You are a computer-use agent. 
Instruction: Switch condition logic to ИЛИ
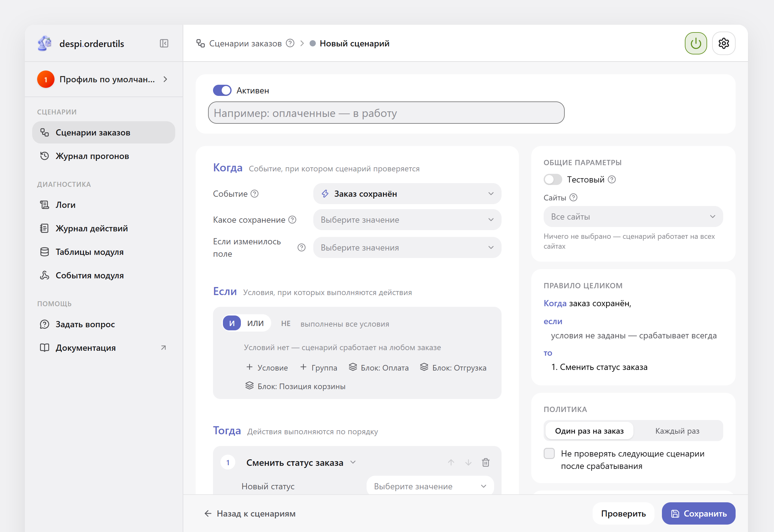click(255, 323)
